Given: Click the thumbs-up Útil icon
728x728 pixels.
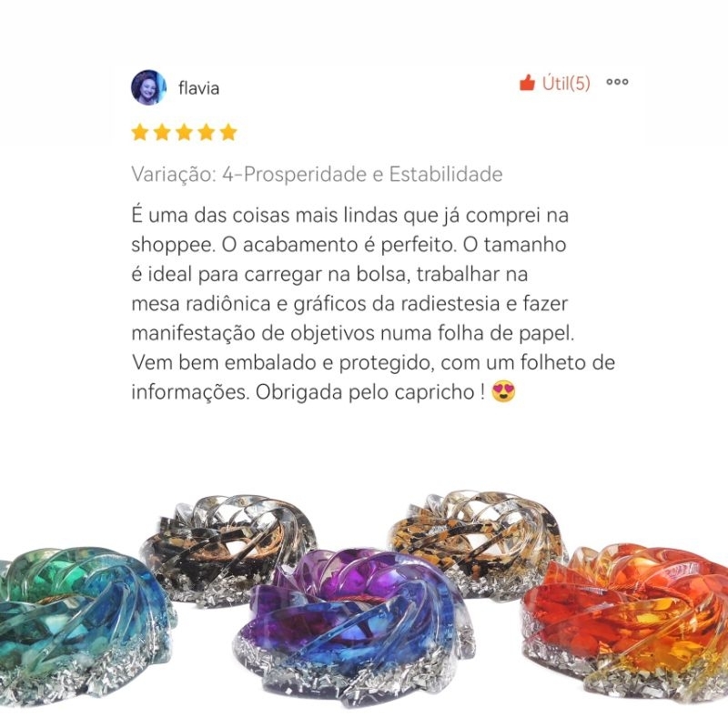Looking at the screenshot, I should tap(527, 83).
